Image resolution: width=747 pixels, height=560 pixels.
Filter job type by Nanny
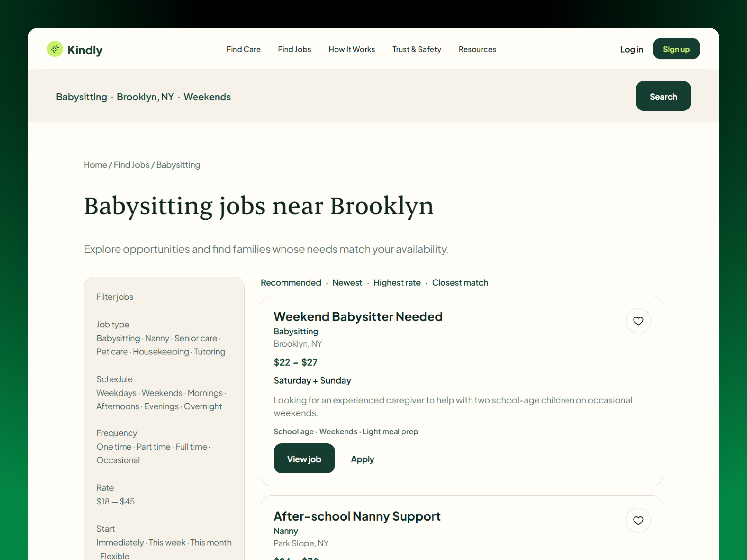[x=157, y=338]
